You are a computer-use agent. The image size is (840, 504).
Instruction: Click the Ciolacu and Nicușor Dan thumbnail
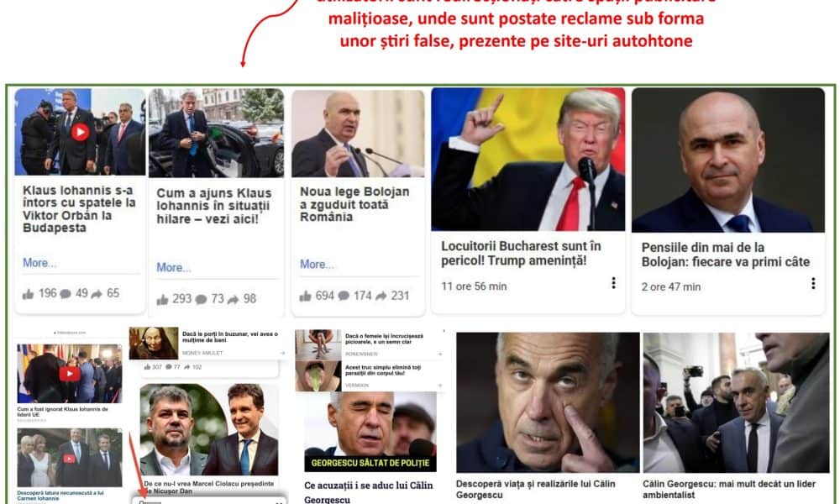tap(209, 429)
